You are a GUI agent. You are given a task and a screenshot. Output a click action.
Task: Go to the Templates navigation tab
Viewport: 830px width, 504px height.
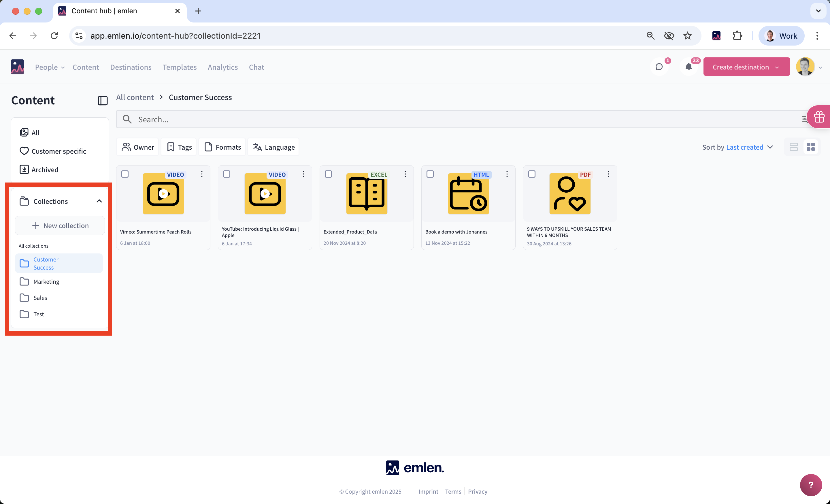(x=180, y=67)
